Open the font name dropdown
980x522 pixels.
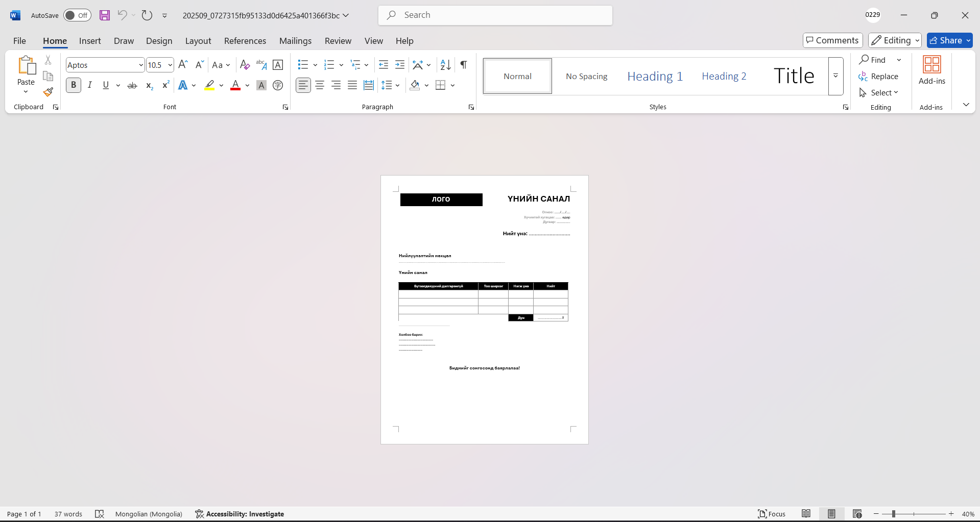(x=141, y=65)
